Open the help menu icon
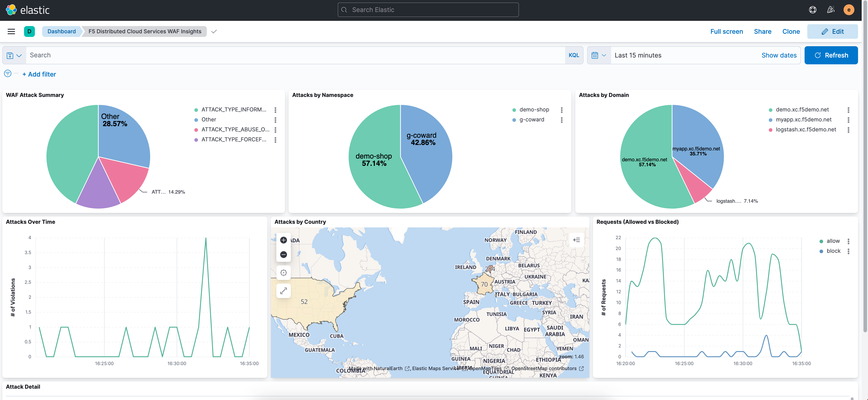868x400 pixels. (813, 10)
